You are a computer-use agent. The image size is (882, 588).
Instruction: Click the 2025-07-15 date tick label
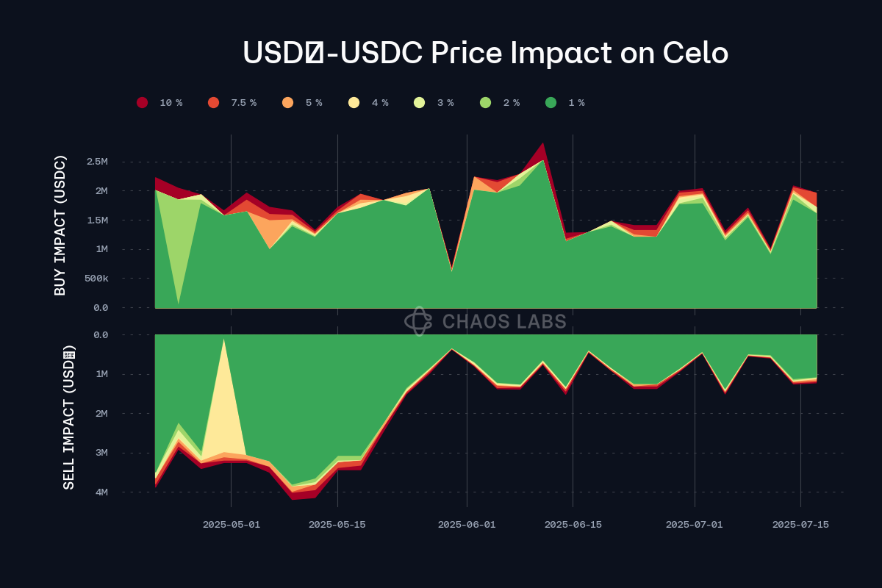(800, 525)
